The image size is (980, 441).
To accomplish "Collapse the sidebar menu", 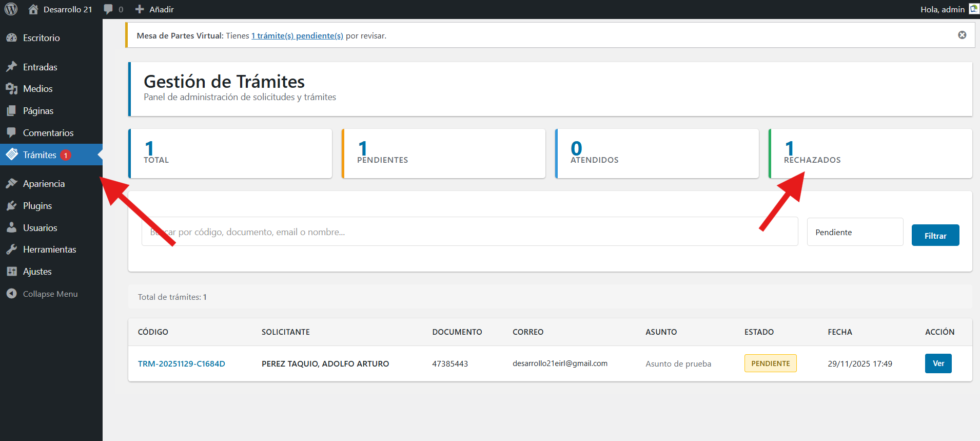I will click(x=50, y=294).
